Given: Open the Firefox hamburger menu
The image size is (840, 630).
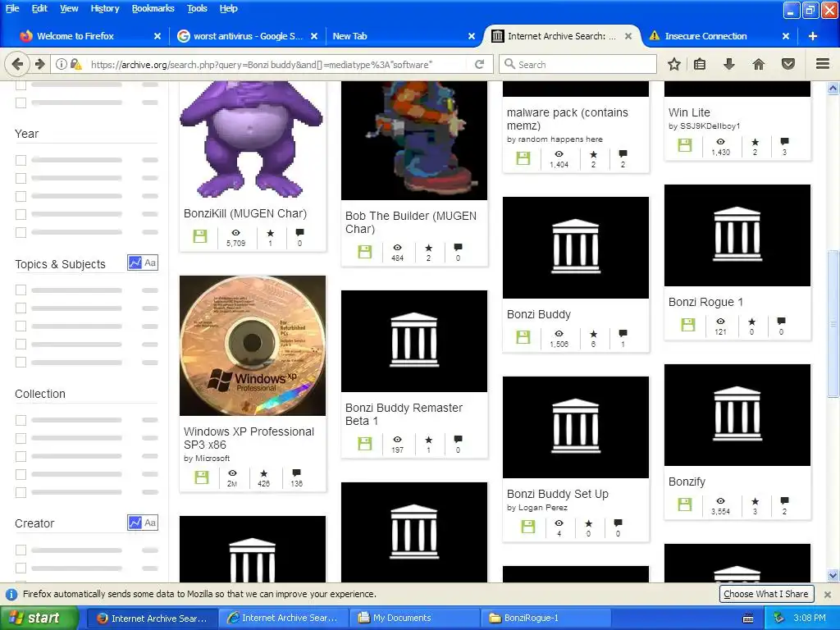Looking at the screenshot, I should [x=823, y=64].
